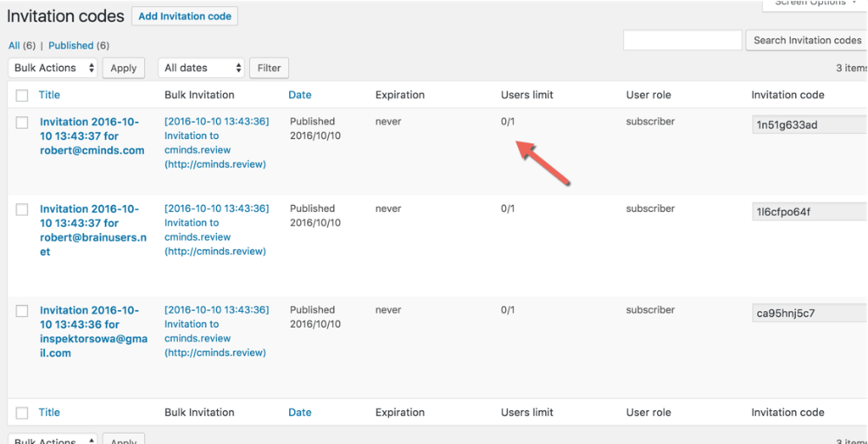The height and width of the screenshot is (444, 868).
Task: Open the top Bulk Actions dropdown
Action: (x=53, y=68)
